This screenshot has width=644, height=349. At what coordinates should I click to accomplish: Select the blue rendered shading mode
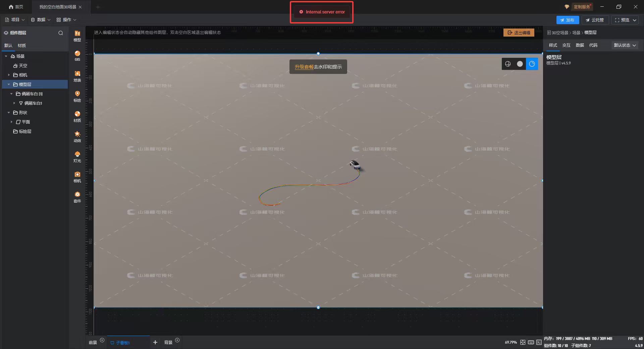(x=532, y=64)
